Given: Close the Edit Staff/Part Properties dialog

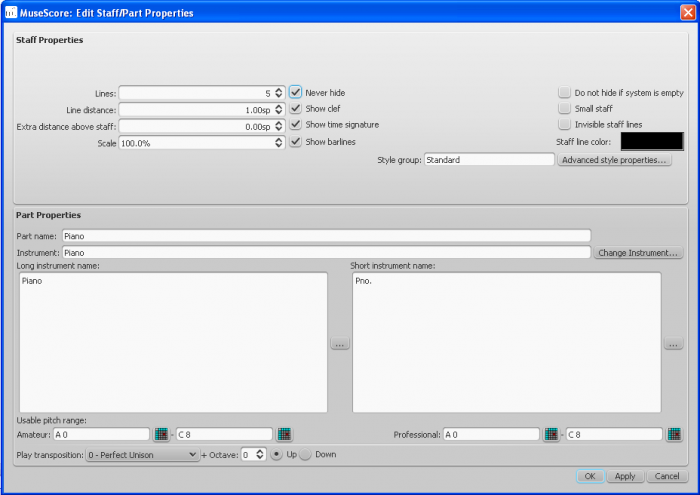Looking at the screenshot, I should coord(688,12).
